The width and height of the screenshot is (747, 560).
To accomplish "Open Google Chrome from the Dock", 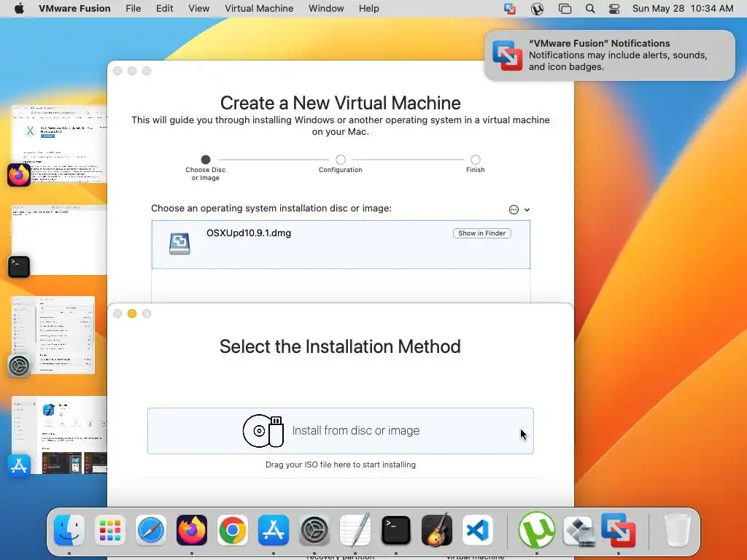I will point(233,530).
